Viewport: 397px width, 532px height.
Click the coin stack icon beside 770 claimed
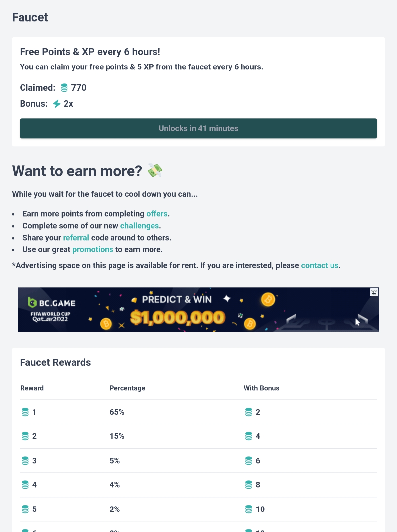coord(64,88)
